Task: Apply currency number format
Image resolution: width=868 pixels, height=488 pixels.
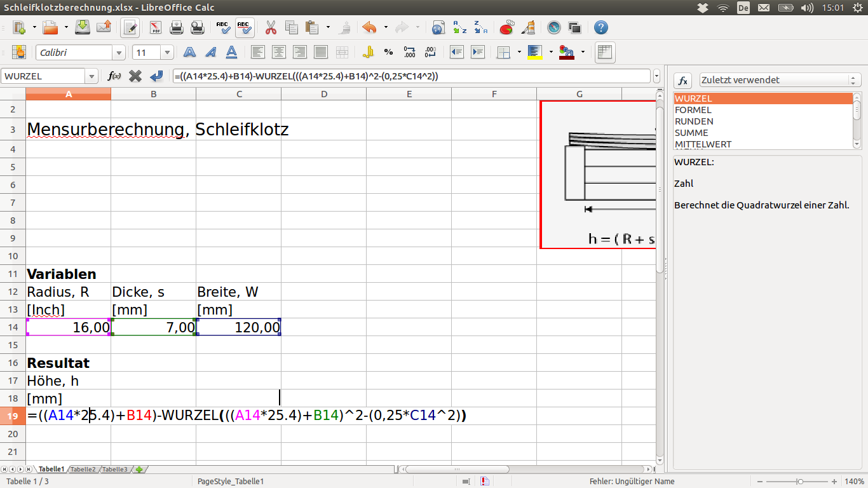Action: (368, 53)
